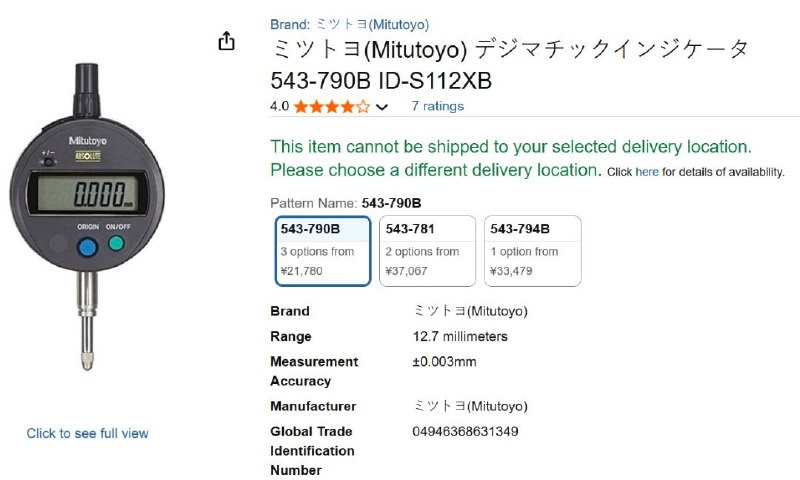Choose the 543-781 pattern option
This screenshot has height=480, width=800.
point(427,250)
